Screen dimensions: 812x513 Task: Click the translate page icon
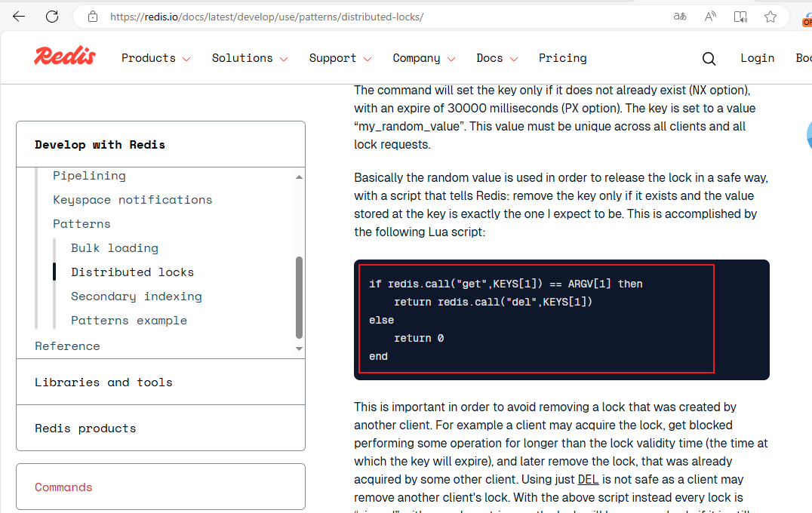(680, 17)
